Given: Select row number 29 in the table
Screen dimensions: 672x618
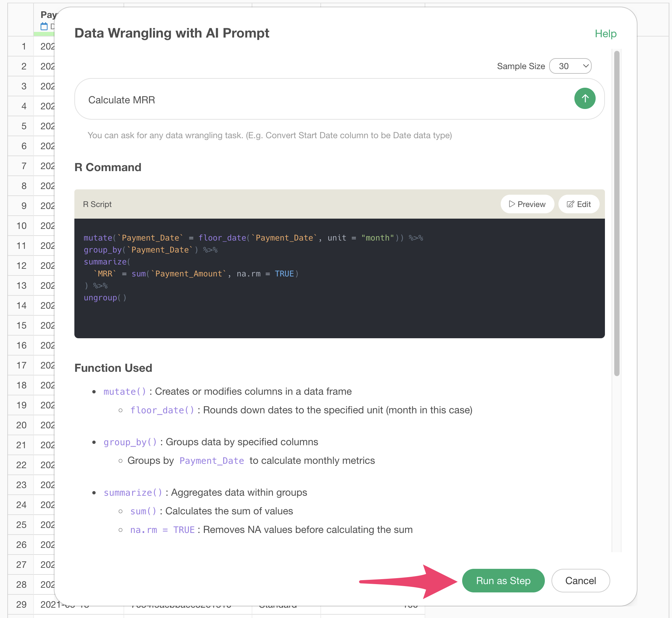Looking at the screenshot, I should [21, 604].
